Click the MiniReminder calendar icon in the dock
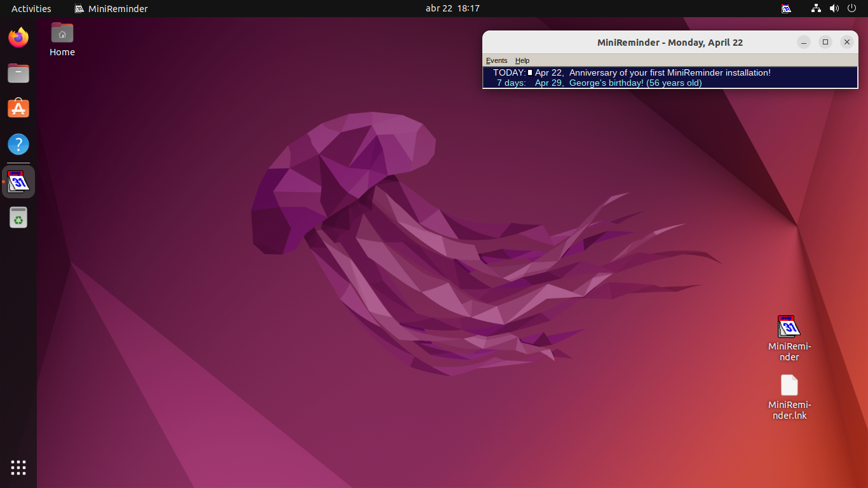 point(18,182)
